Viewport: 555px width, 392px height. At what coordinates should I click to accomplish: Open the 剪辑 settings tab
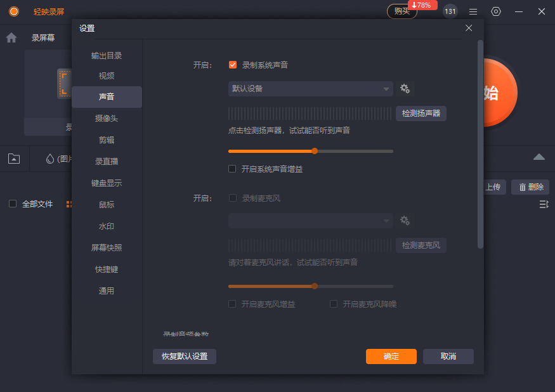pyautogui.click(x=107, y=140)
